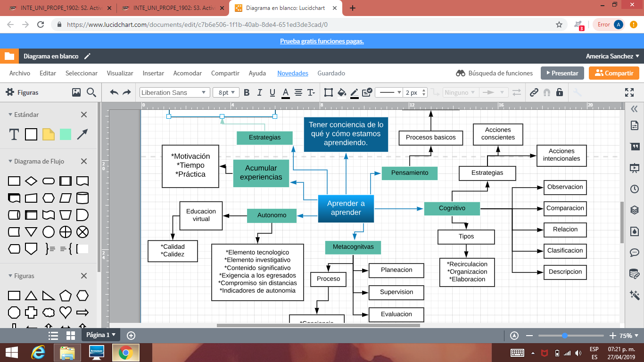
Task: Toggle bold text formatting
Action: coord(246,92)
